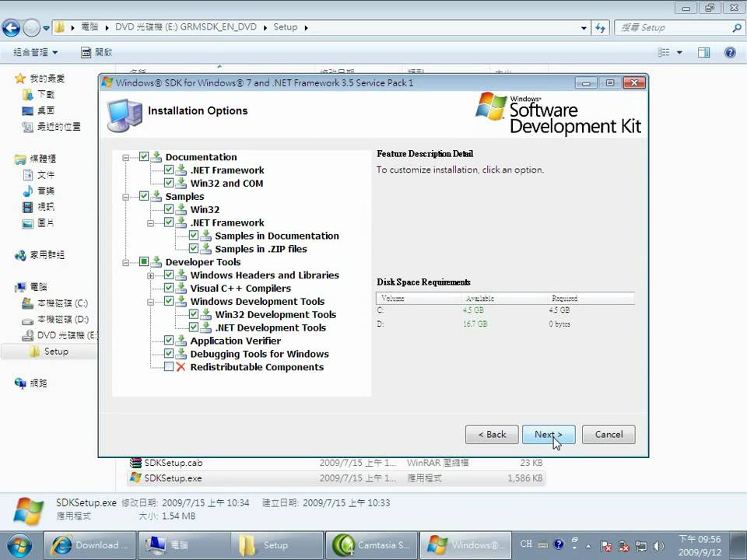Collapse Windows Development Tools node
The height and width of the screenshot is (560, 747).
[150, 302]
